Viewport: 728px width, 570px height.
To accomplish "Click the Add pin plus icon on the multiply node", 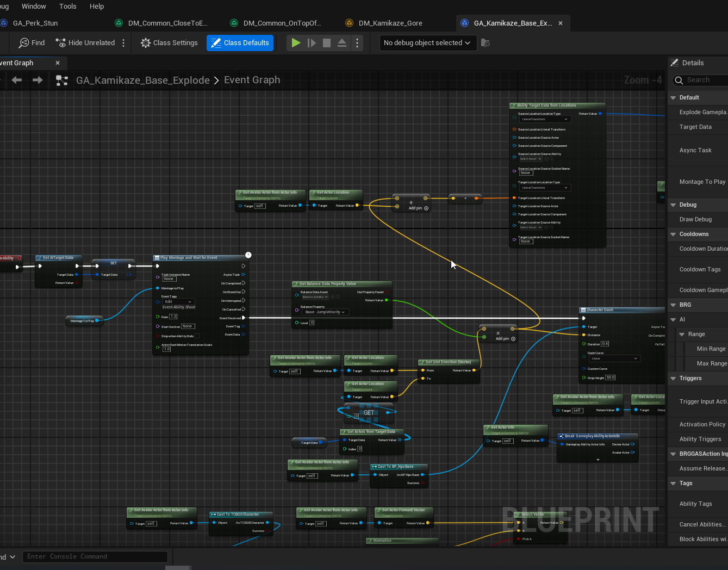I will click(x=513, y=339).
